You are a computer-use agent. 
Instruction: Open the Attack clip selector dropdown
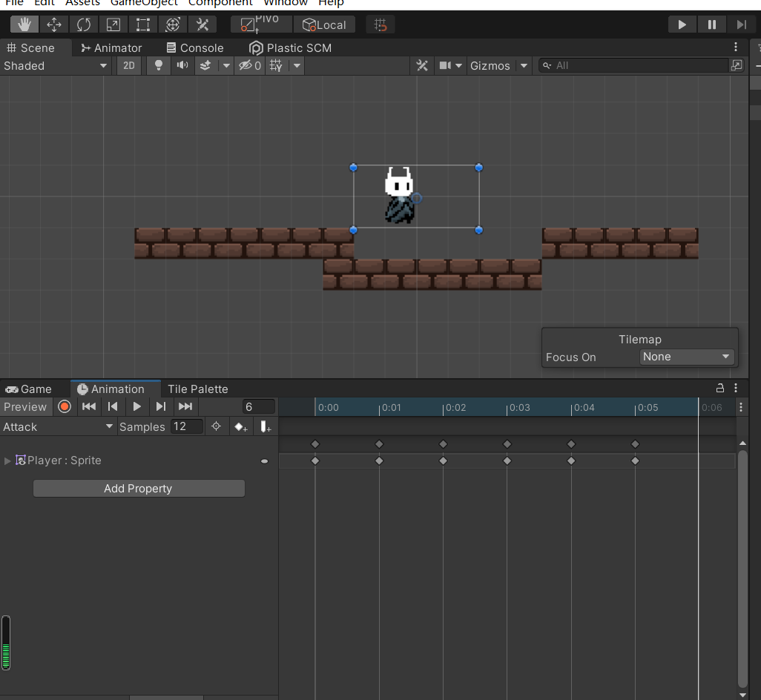(x=59, y=427)
